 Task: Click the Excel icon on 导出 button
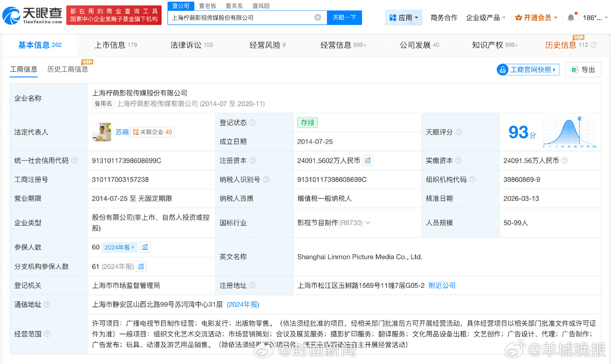(575, 69)
